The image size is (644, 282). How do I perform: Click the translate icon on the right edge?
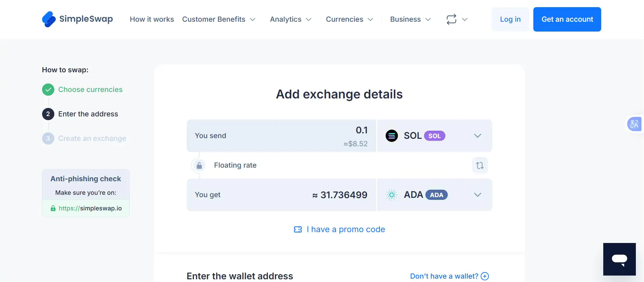[634, 124]
